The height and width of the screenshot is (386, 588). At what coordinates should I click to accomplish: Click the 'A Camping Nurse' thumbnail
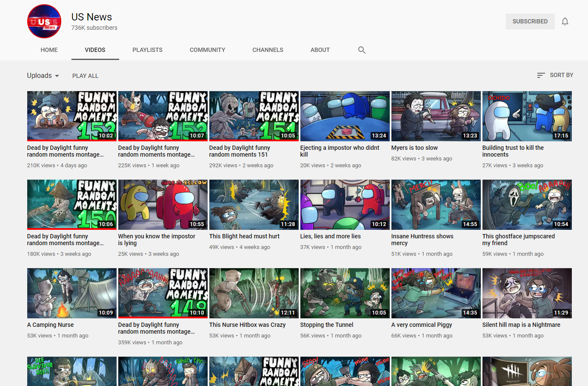click(72, 293)
